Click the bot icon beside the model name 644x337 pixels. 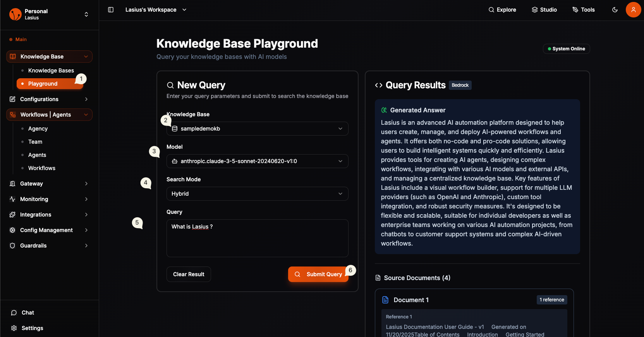[175, 161]
